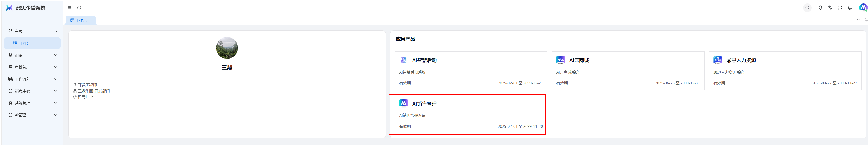Click the sidebar collapse hamburger icon
The width and height of the screenshot is (868, 145).
point(69,8)
